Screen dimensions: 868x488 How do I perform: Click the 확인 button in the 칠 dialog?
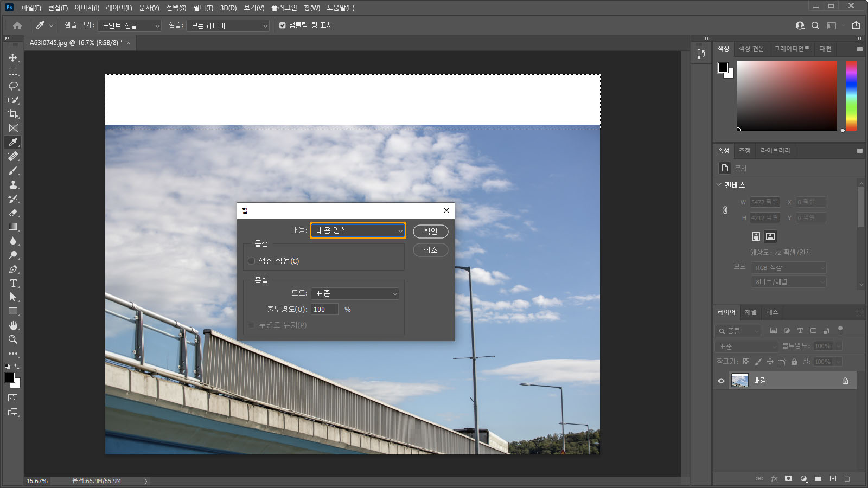(431, 232)
